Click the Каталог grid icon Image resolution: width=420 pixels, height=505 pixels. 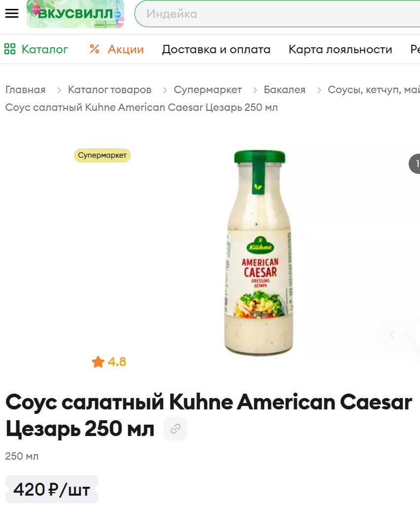(10, 49)
